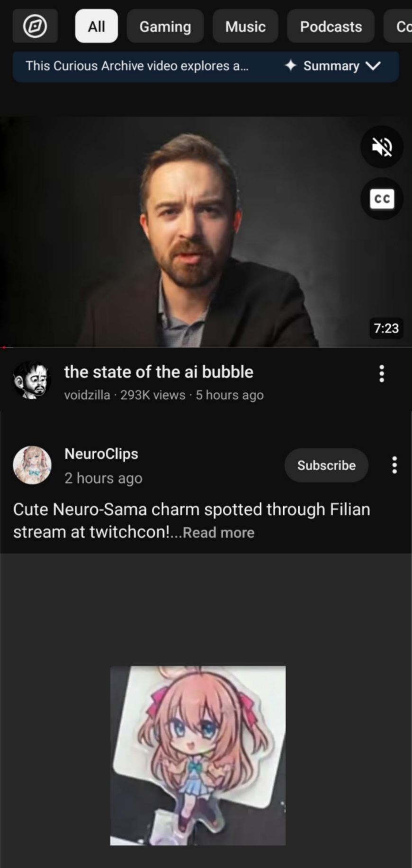The height and width of the screenshot is (868, 412).
Task: Unmute the video preview sound
Action: click(382, 147)
